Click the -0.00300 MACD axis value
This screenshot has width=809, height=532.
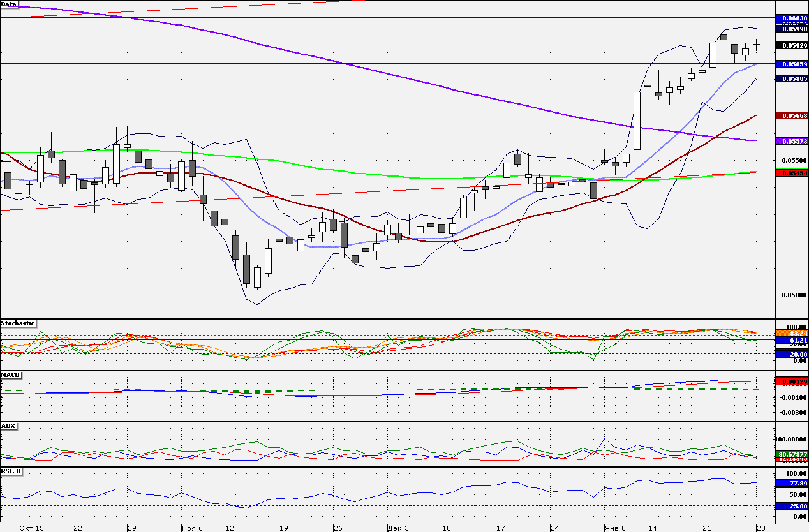pyautogui.click(x=793, y=412)
